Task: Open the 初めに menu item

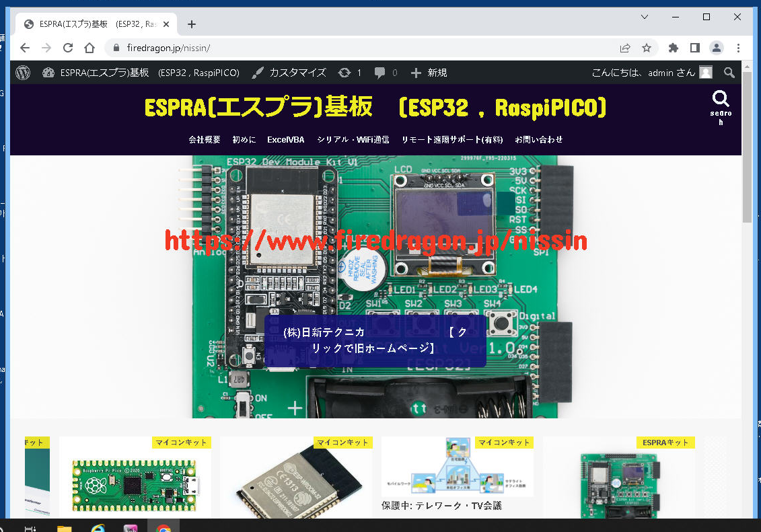Action: pos(244,140)
